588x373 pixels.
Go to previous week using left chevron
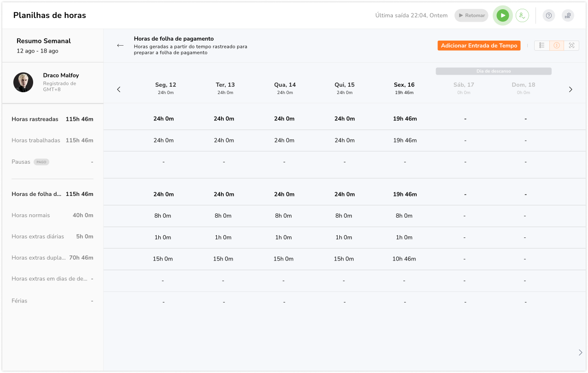coord(119,89)
